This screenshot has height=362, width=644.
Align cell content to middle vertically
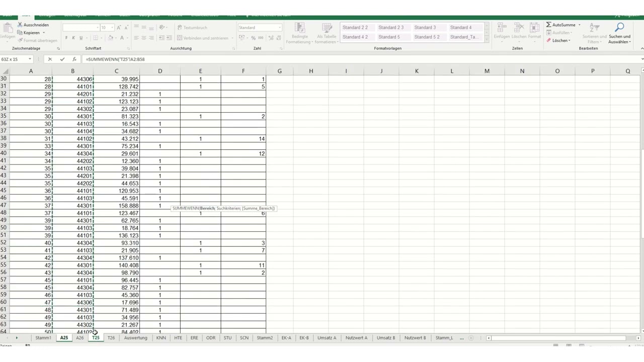coord(144,28)
